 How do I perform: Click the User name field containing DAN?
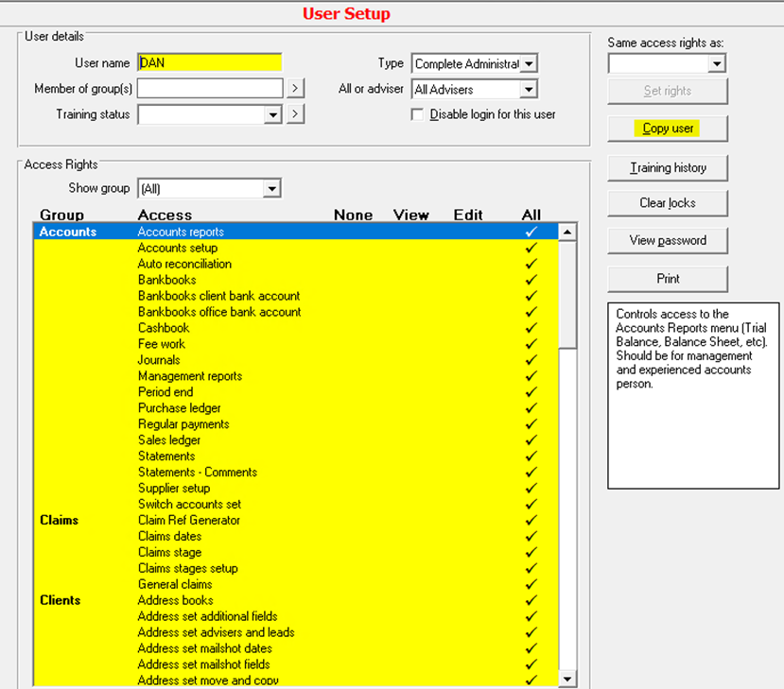pyautogui.click(x=210, y=62)
